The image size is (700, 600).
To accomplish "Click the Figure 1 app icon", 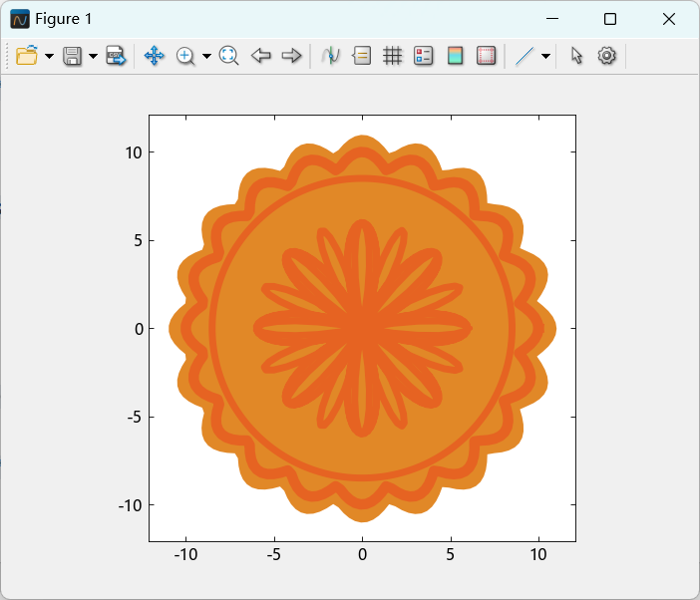I will pos(20,19).
